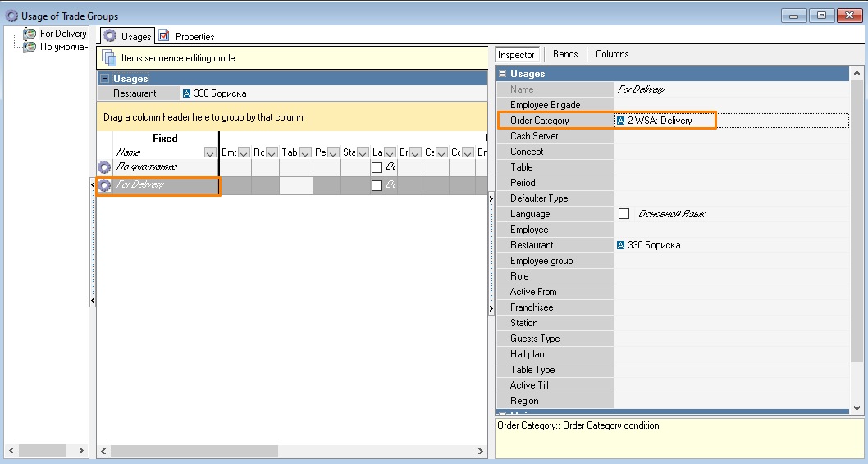Toggle Language checkbox in the For Delivery row
Viewport: 868px width, 464px height.
[x=377, y=186]
